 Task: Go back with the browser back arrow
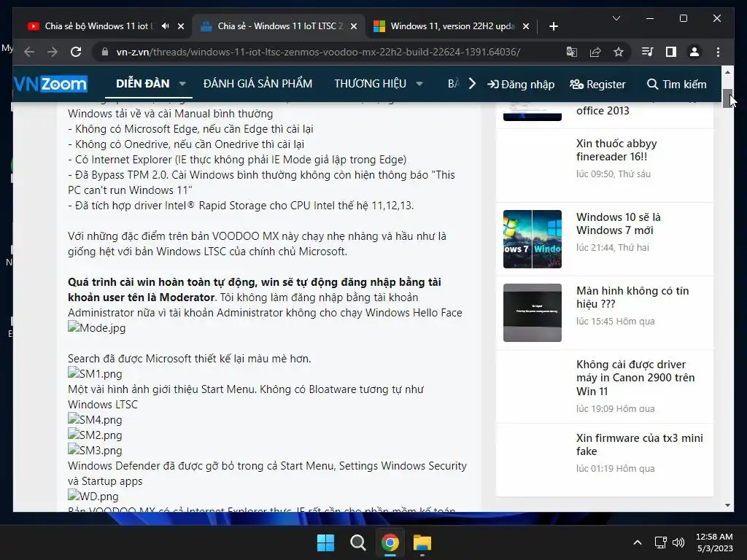[29, 52]
